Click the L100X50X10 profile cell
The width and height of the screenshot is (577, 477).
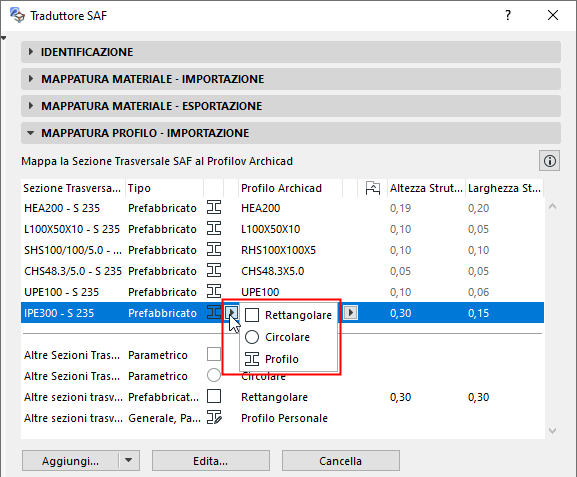coord(270,229)
